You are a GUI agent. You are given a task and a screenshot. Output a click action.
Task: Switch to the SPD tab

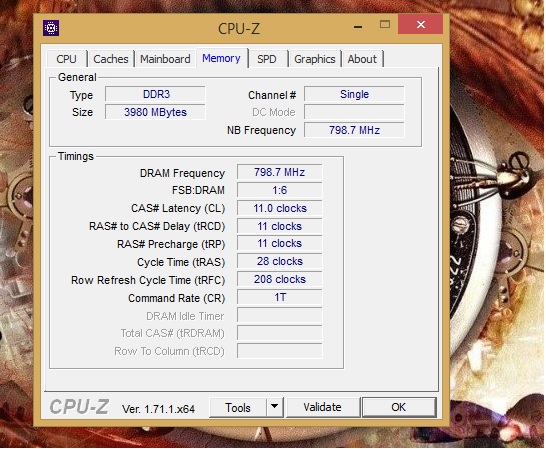coord(267,59)
